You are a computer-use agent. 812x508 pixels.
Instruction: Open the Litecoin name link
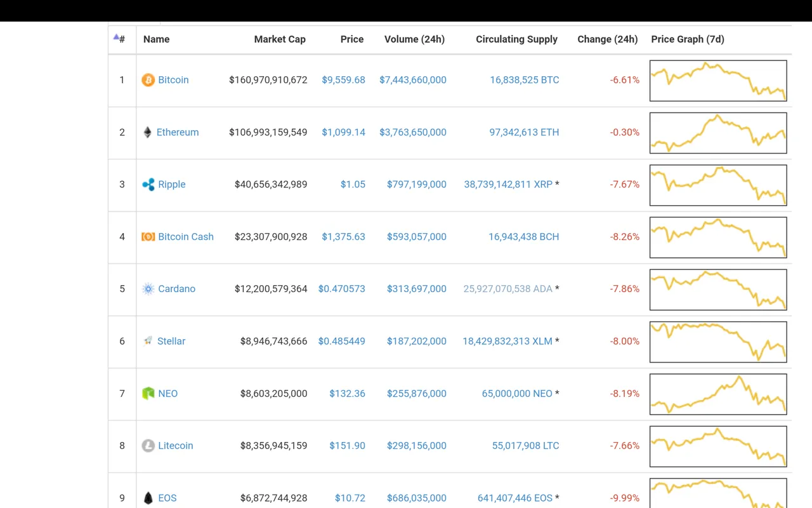tap(176, 446)
